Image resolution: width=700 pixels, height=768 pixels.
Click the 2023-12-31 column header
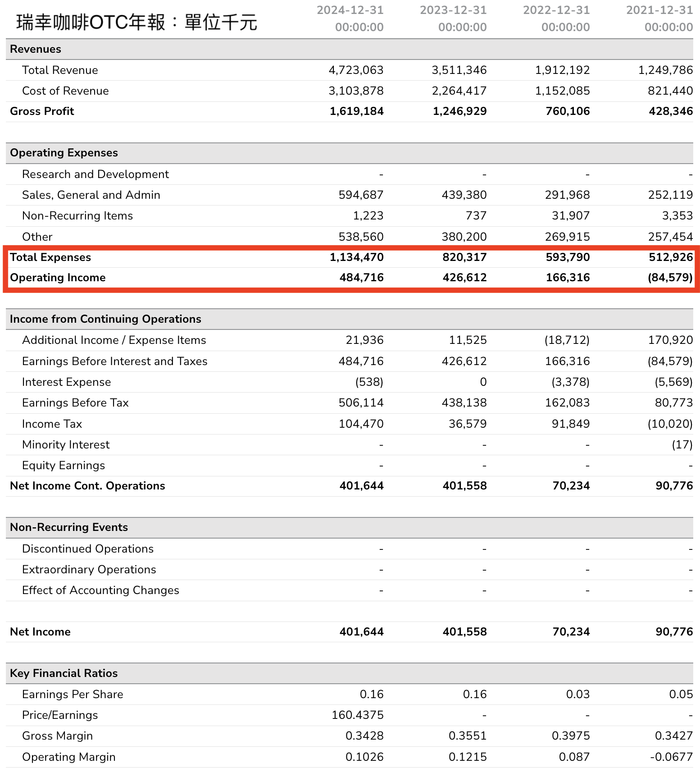(x=453, y=18)
